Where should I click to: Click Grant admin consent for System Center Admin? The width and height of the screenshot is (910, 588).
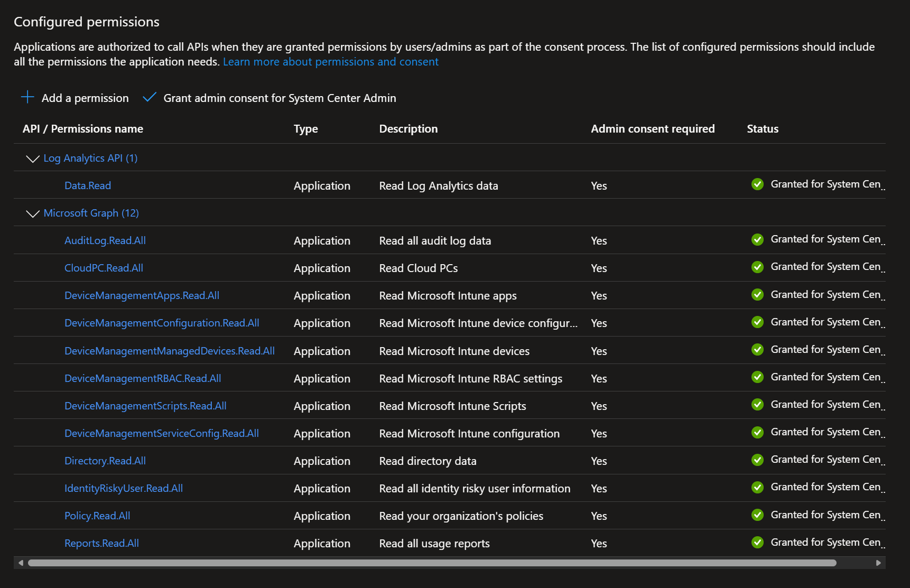[x=270, y=98]
